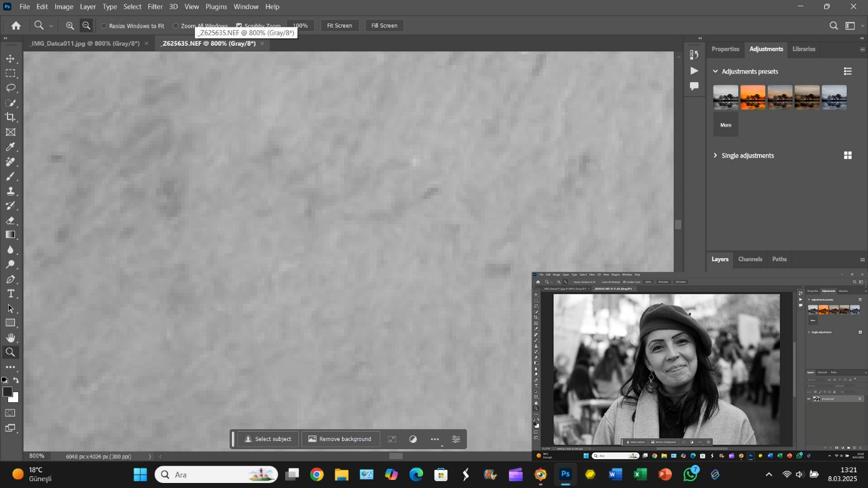Activate the Horizontal Type tool
The width and height of the screenshot is (868, 488).
click(x=11, y=294)
